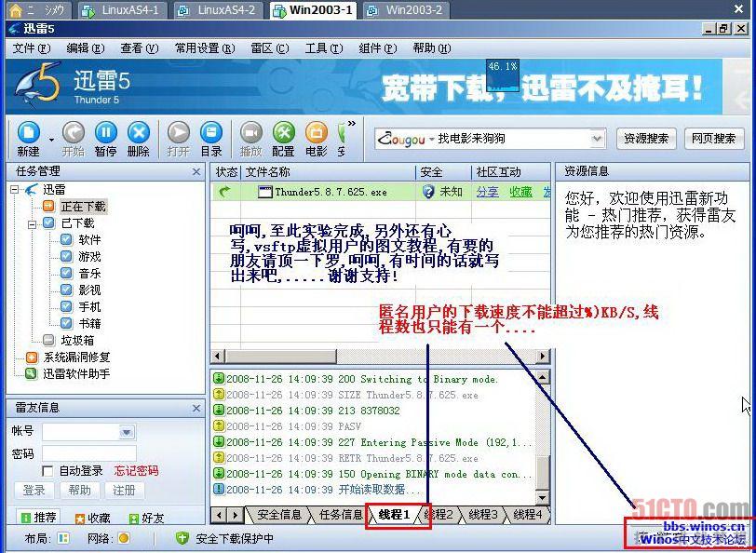Close the 雷友信息 panel
Image resolution: width=756 pixels, height=553 pixels.
[x=196, y=409]
